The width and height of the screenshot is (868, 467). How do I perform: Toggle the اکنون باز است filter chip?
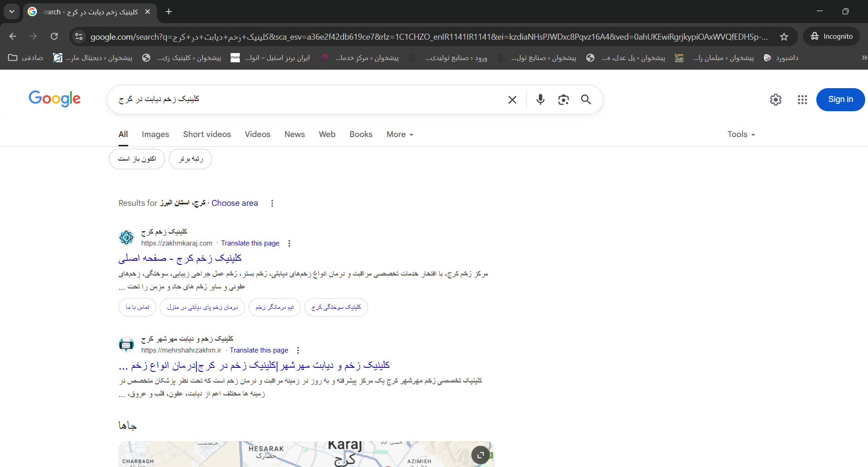point(137,159)
